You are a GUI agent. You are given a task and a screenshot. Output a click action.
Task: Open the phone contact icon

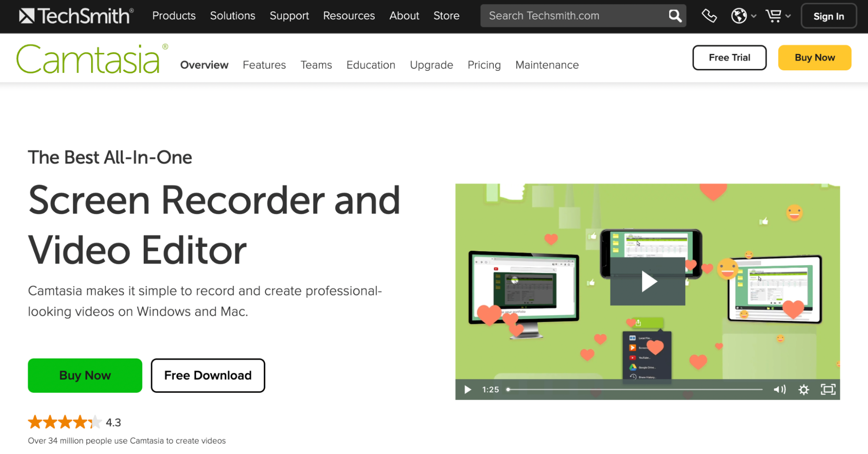(709, 16)
